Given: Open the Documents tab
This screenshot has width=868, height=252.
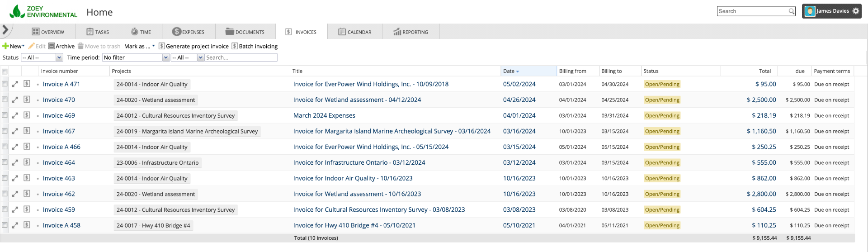Looking at the screenshot, I should pos(245,32).
